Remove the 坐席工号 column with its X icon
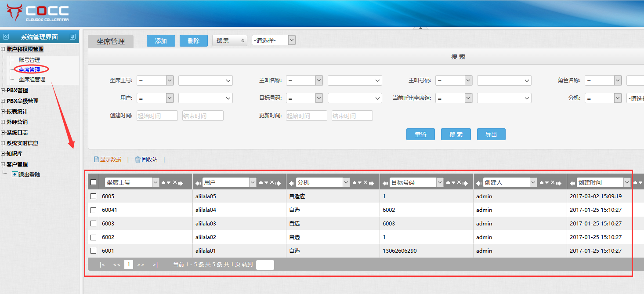Screen dimensions: 644x294 [174, 182]
